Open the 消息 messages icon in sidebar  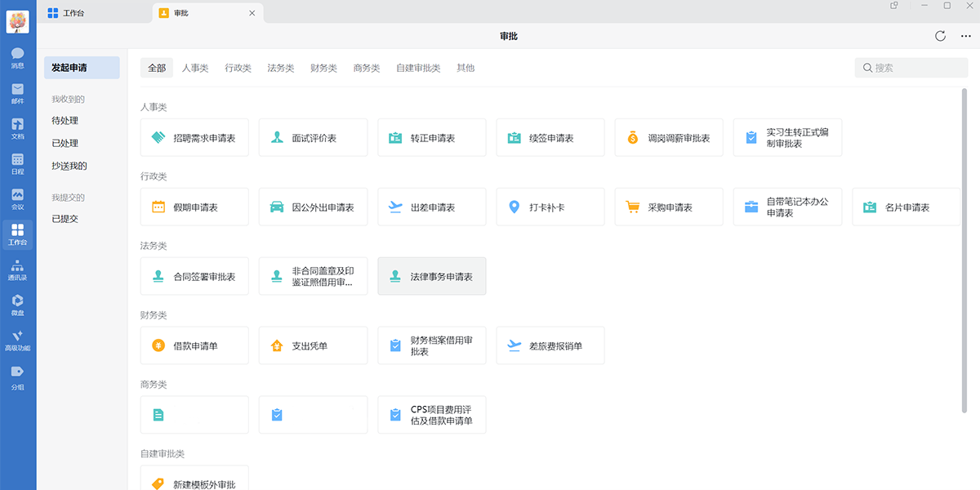pos(17,57)
